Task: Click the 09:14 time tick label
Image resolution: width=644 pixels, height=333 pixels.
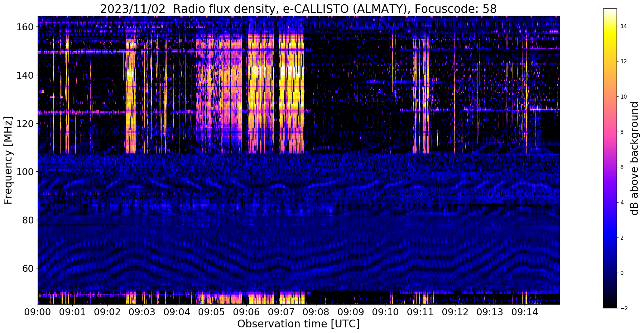Action: coord(525,311)
